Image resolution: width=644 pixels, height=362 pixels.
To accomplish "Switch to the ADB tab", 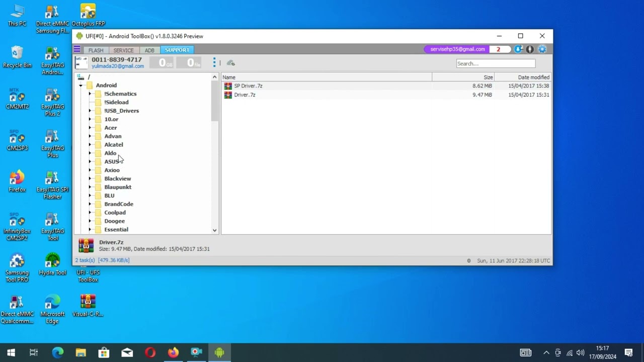I will click(x=149, y=50).
